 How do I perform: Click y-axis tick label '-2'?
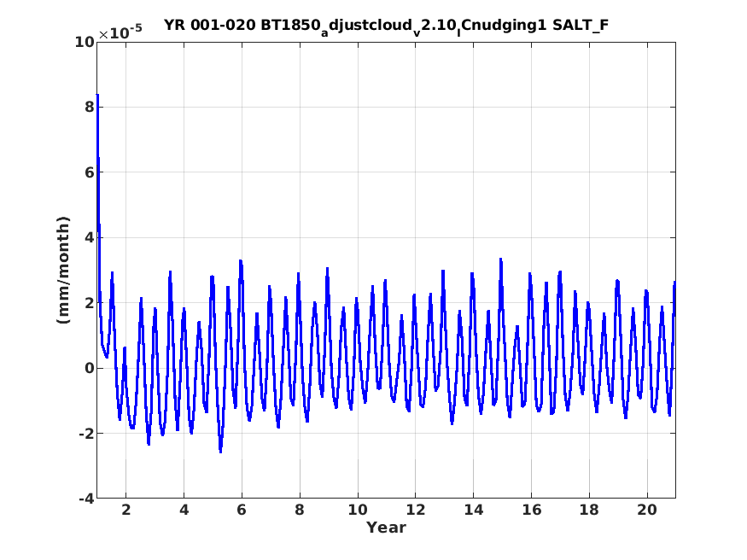tap(87, 434)
